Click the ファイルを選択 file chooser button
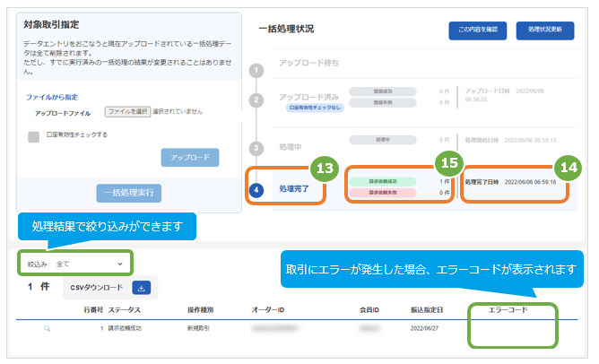The width and height of the screenshot is (599, 364). (x=127, y=111)
